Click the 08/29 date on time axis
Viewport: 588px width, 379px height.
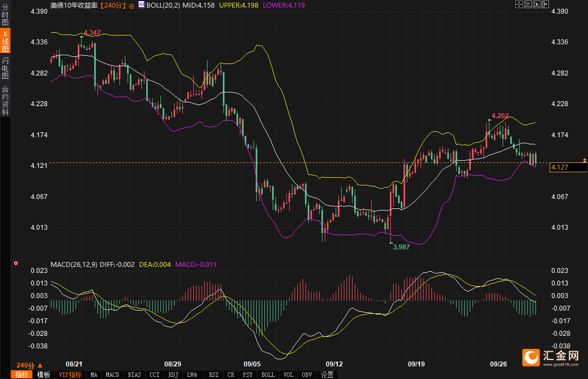172,364
